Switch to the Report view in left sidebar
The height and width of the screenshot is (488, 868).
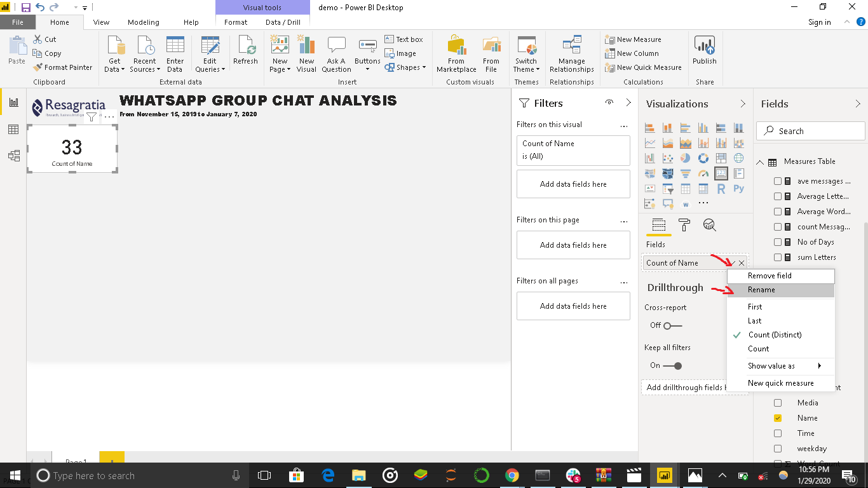coord(13,103)
